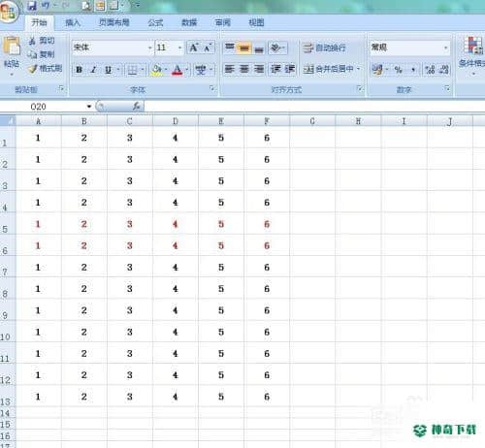Toggle Bold formatting button
The width and height of the screenshot is (485, 448).
tap(80, 70)
